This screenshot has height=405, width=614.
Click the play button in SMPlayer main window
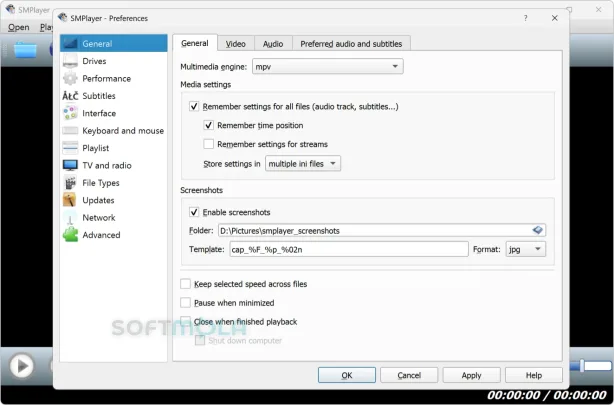coord(21,366)
